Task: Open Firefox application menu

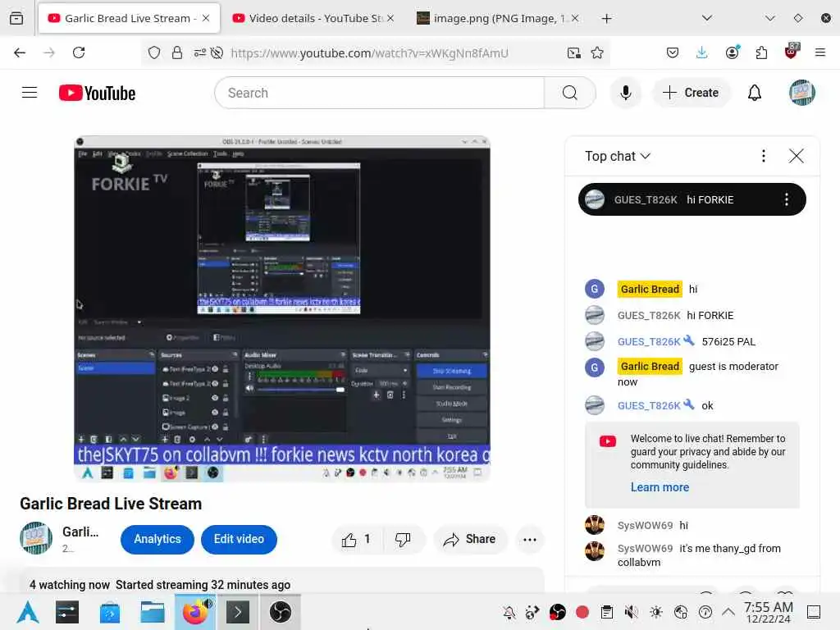Action: coord(820,52)
